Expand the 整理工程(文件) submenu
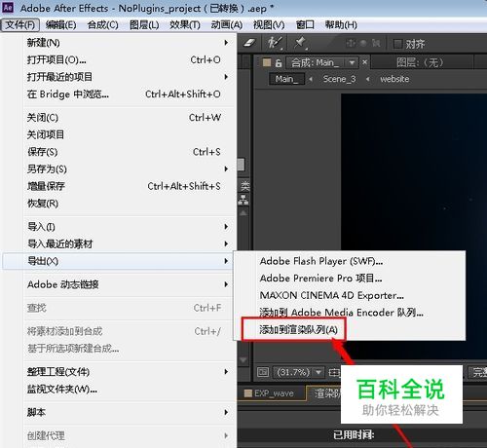Image resolution: width=487 pixels, height=448 pixels. point(130,372)
